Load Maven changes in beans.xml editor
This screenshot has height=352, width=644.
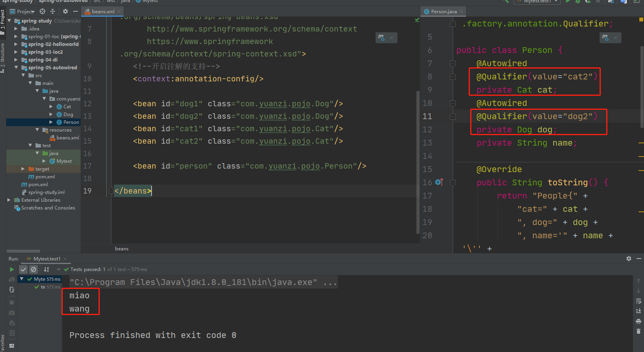(381, 38)
